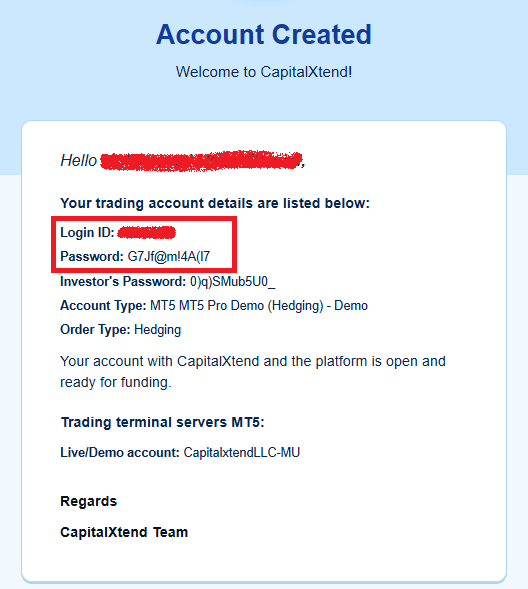Click the server name CapitalxtendLLC-MU
Screen dimensions: 528x589
coord(241,452)
